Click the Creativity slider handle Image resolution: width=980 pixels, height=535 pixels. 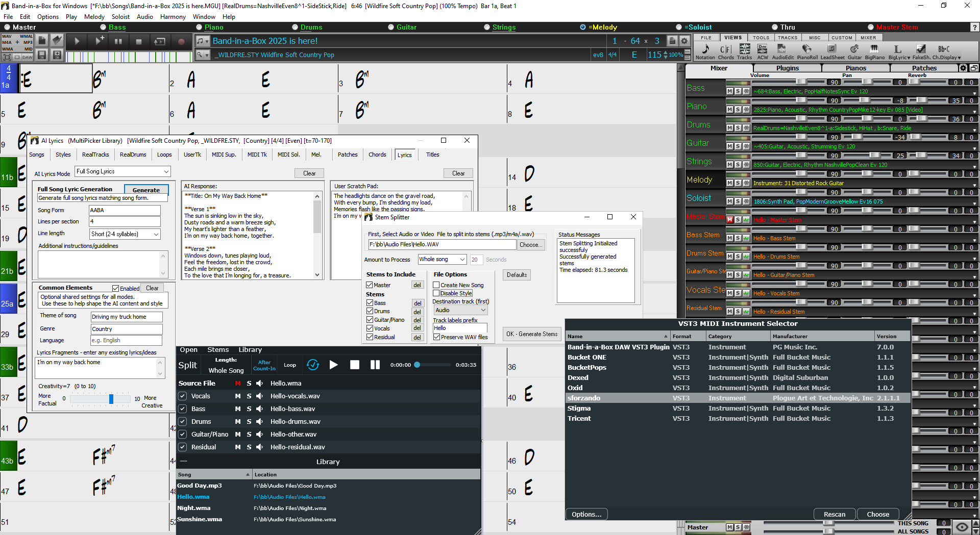pos(111,399)
